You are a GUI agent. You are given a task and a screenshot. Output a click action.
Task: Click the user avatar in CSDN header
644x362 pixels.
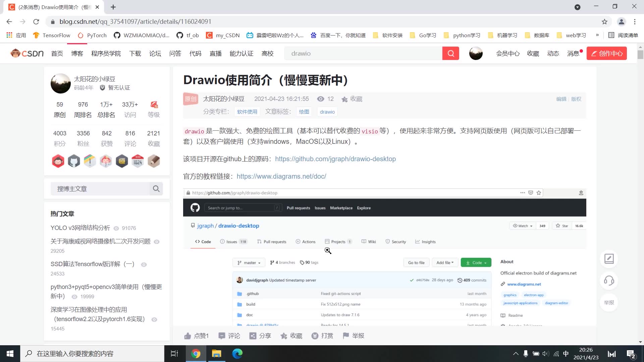(x=476, y=53)
